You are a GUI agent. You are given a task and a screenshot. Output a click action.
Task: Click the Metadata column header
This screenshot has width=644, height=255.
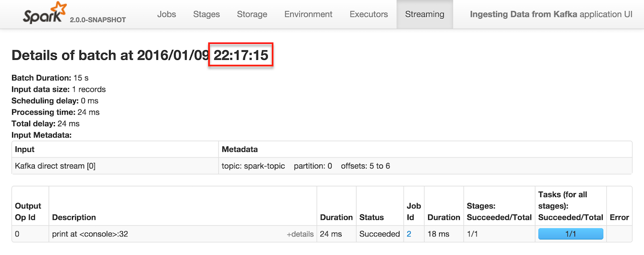pos(239,149)
